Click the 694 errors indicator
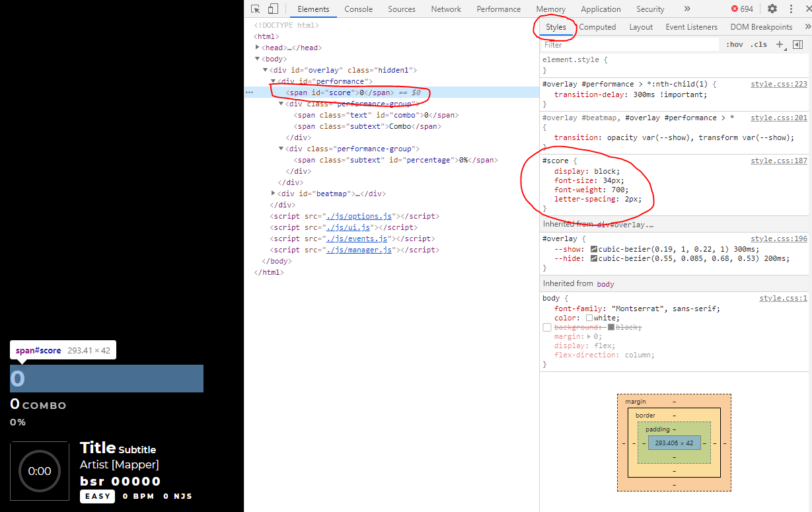The width and height of the screenshot is (812, 512). click(742, 9)
